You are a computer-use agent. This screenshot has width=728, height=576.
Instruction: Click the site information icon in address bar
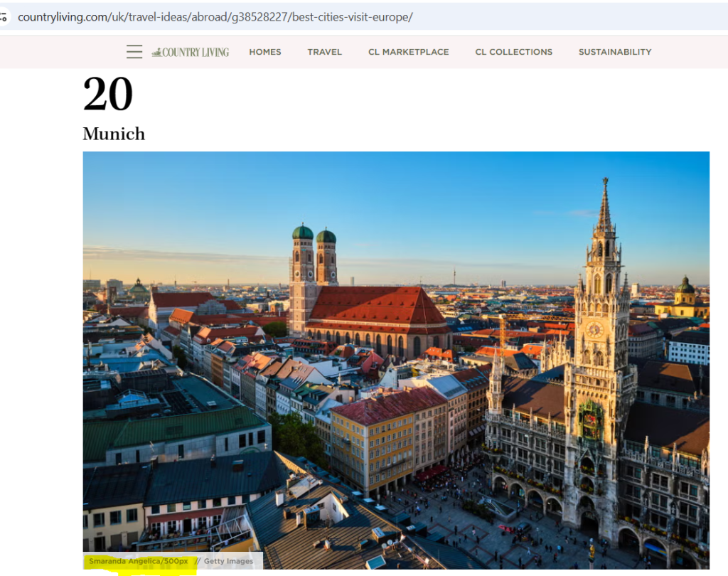[x=4, y=17]
